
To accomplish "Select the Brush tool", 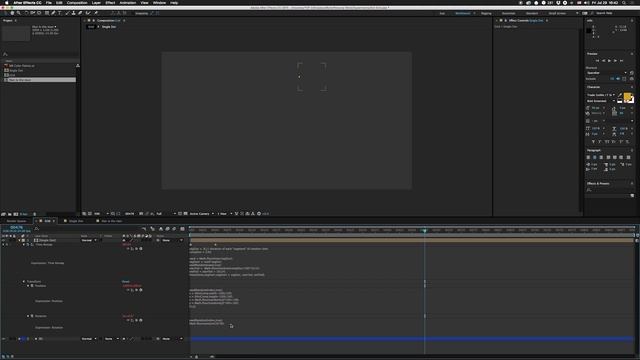I will [68, 13].
